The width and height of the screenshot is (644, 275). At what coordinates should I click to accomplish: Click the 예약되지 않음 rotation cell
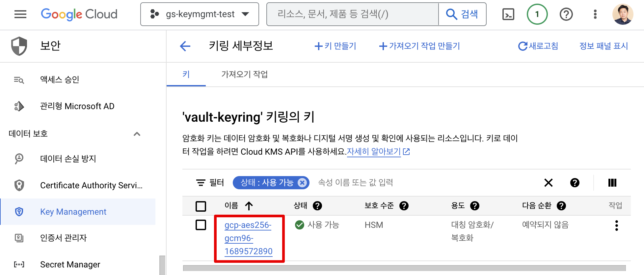pyautogui.click(x=545, y=225)
